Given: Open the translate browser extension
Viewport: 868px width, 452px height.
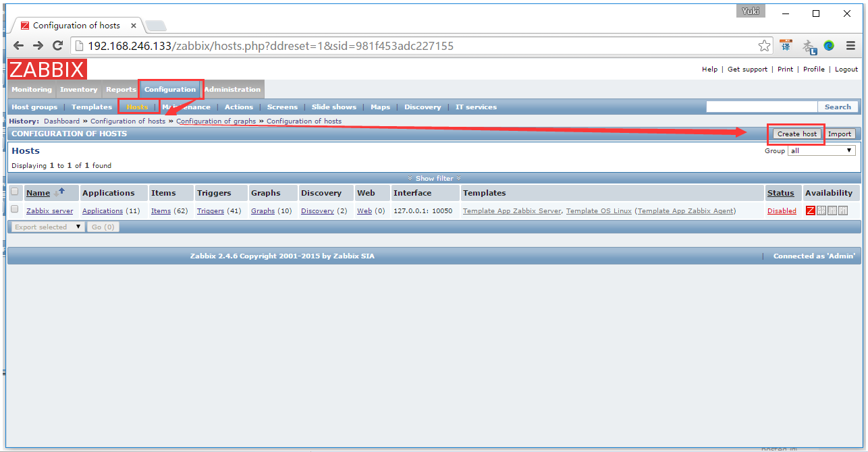Looking at the screenshot, I should [786, 45].
